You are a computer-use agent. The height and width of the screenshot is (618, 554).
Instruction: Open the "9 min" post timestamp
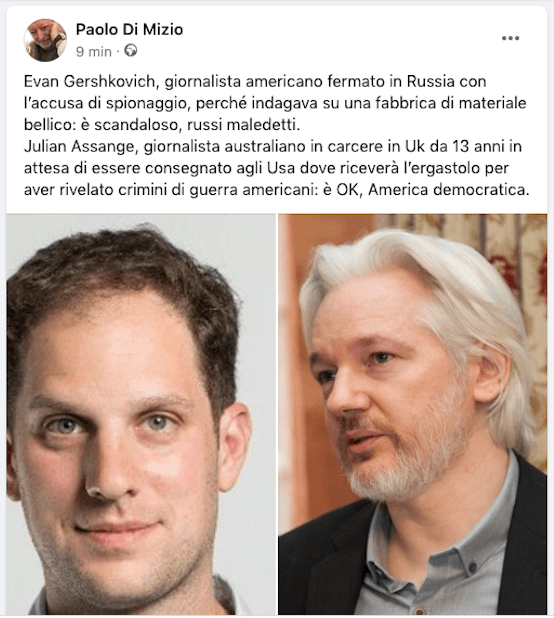coord(94,51)
